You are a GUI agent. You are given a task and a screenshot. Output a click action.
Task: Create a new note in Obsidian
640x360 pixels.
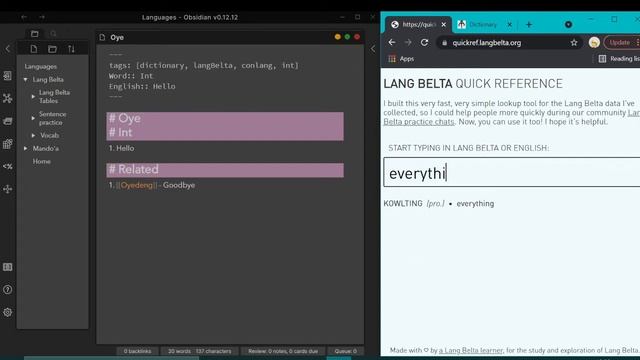pos(34,49)
